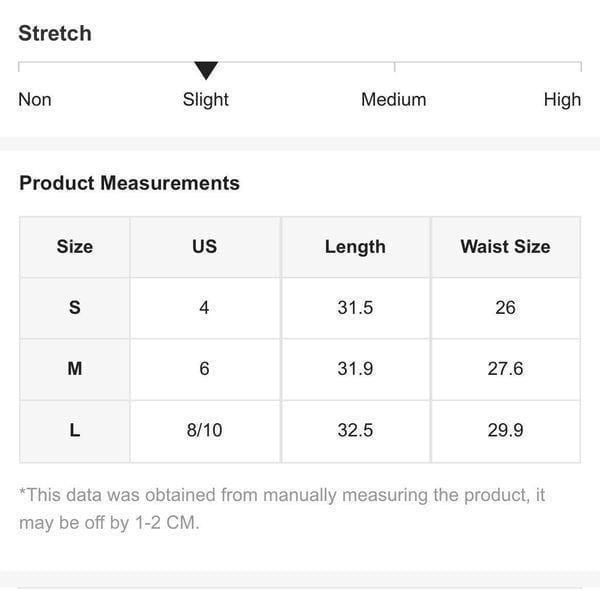
Task: Click the Waist Size column header
Action: (x=505, y=247)
